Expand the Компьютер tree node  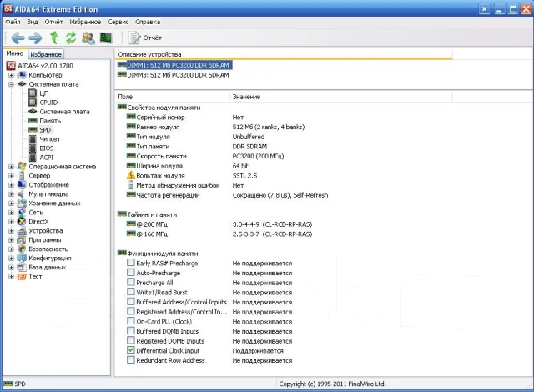11,75
